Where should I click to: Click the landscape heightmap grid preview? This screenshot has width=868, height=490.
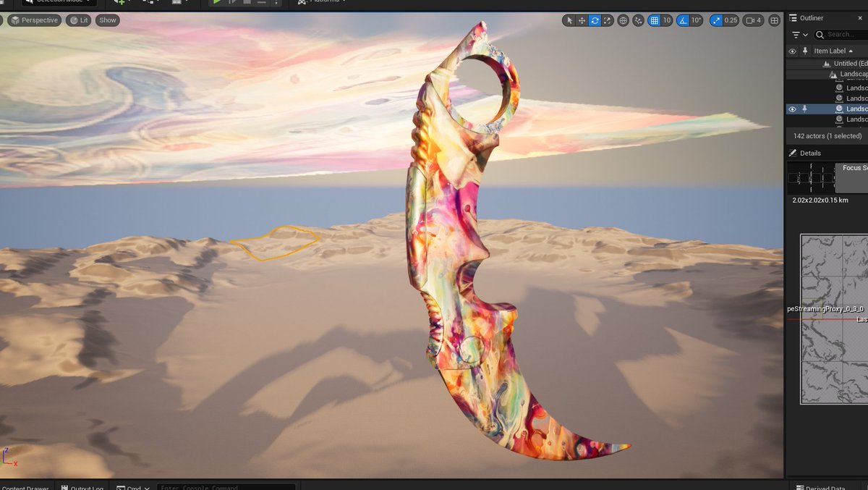click(834, 318)
